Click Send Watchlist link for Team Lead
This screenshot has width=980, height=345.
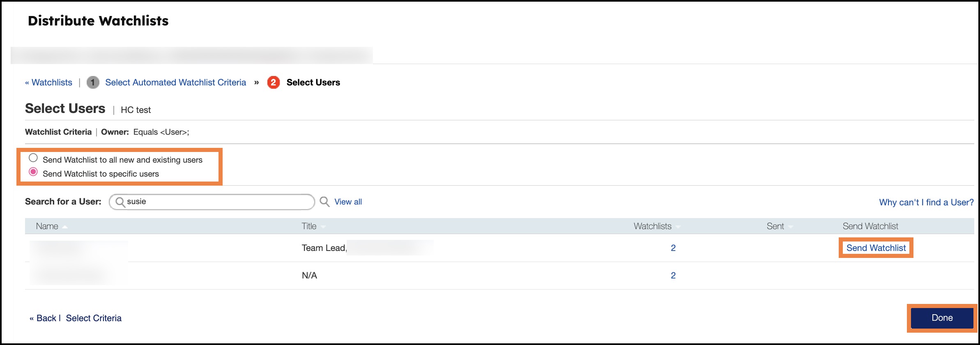pyautogui.click(x=876, y=248)
